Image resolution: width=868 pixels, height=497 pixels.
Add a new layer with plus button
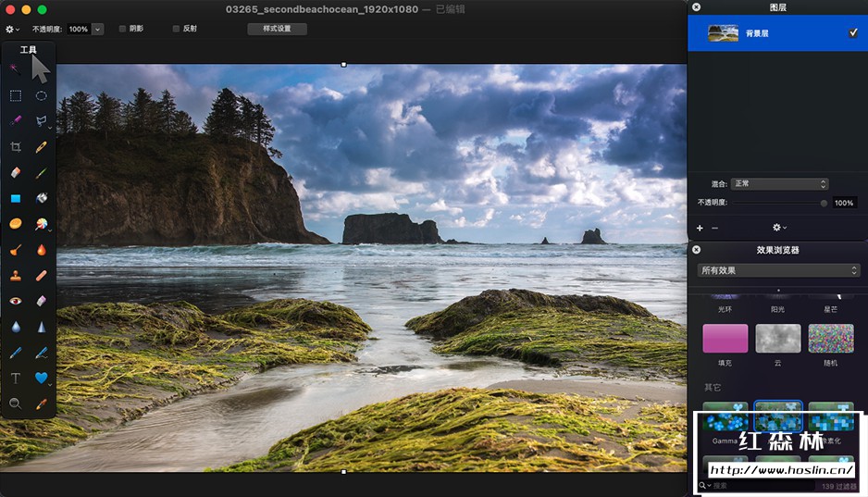700,228
